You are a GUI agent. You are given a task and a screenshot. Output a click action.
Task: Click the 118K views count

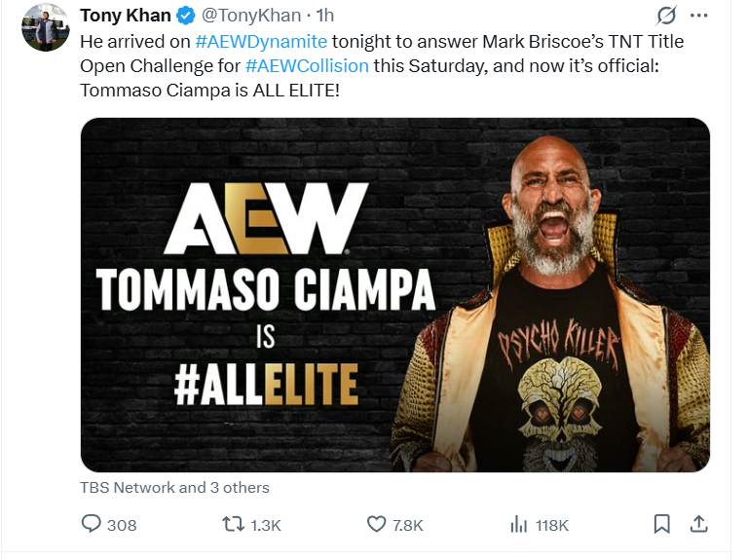pyautogui.click(x=552, y=525)
